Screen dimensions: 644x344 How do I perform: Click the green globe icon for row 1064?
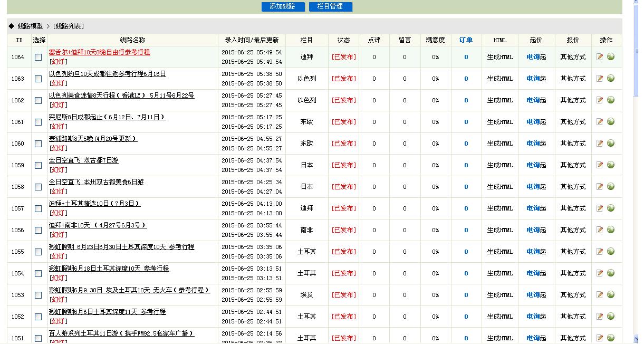611,56
